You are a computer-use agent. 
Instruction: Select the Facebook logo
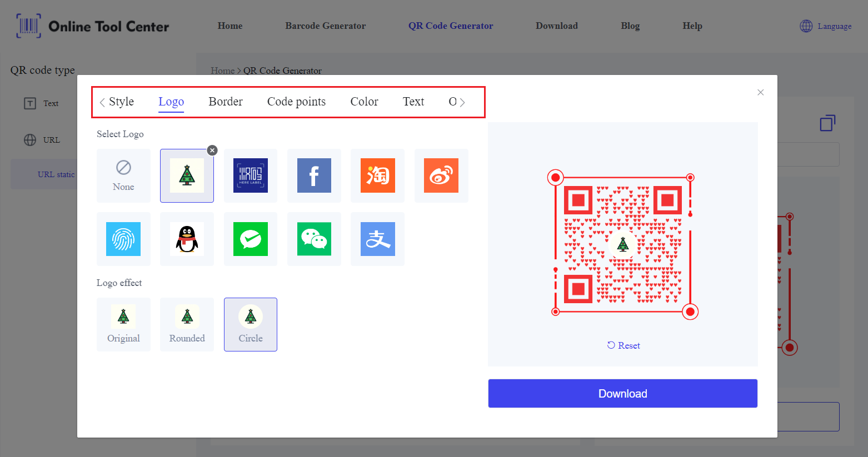314,175
